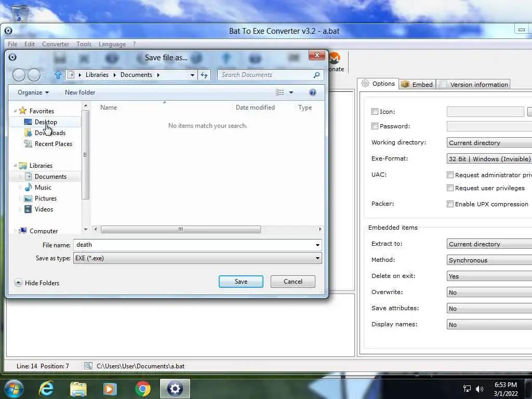Open the Method dropdown showing Synchronous
Image resolution: width=532 pixels, height=399 pixels.
coord(489,260)
